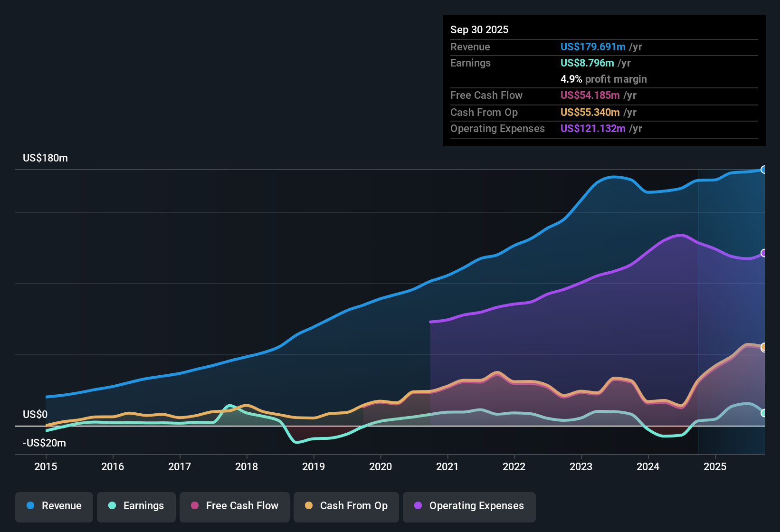Toggle Operating Expenses legend item

coord(469,506)
